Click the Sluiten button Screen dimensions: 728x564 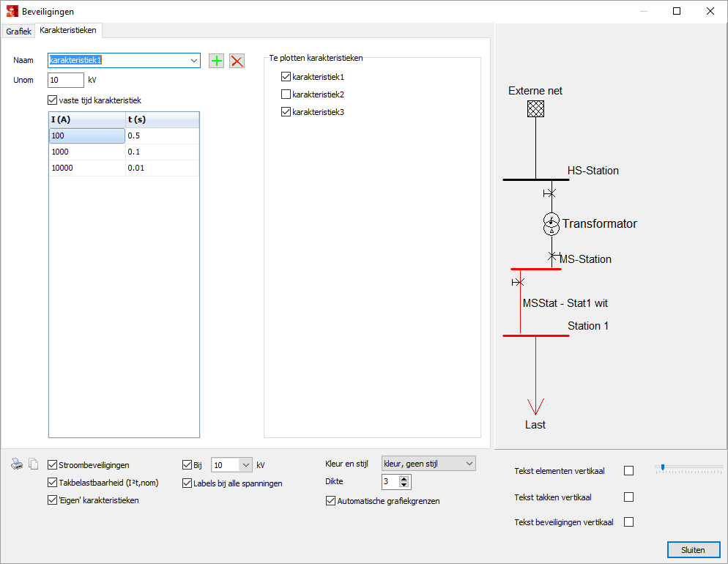693,549
